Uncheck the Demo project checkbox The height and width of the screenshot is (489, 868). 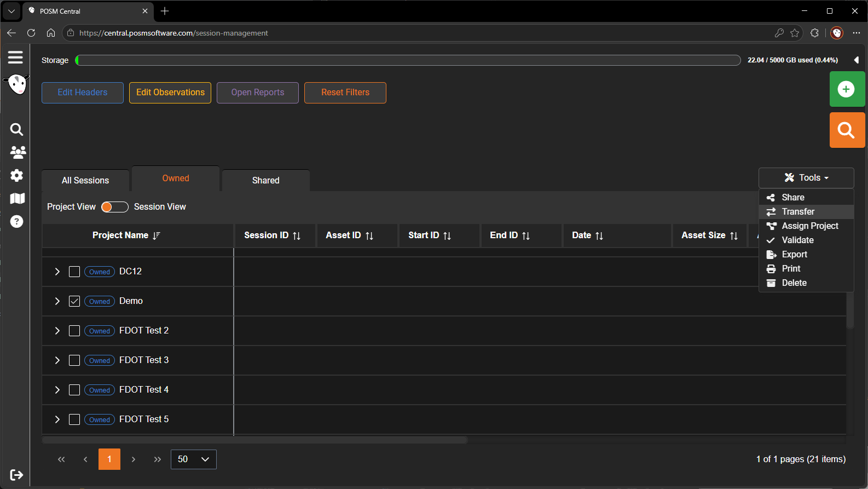point(74,301)
